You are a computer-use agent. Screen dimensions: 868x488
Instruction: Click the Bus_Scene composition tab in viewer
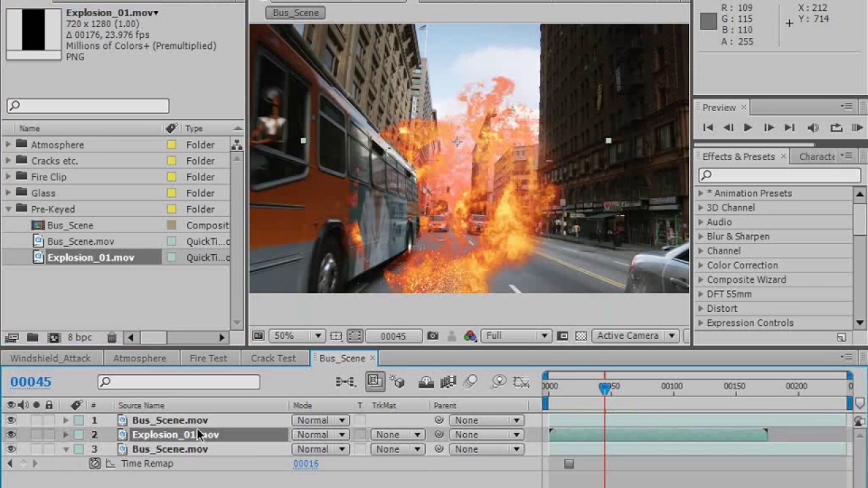[x=296, y=13]
